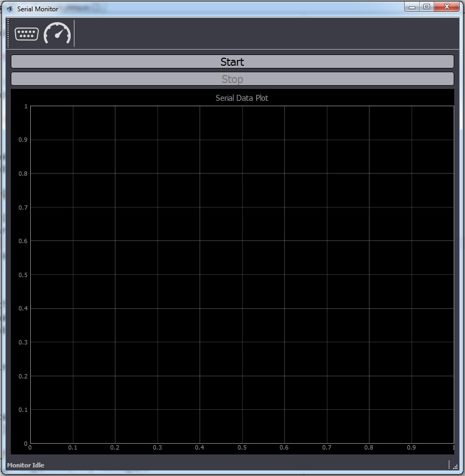Close the Serial Monitor window

tap(447, 6)
